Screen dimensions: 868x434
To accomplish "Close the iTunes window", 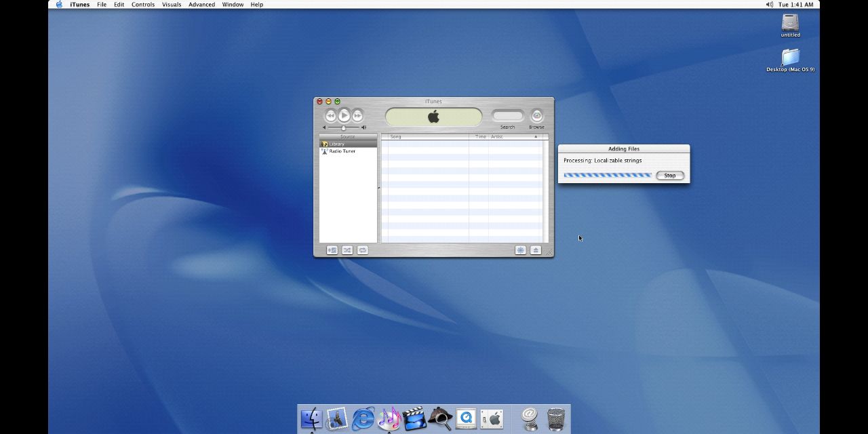I will (x=319, y=102).
